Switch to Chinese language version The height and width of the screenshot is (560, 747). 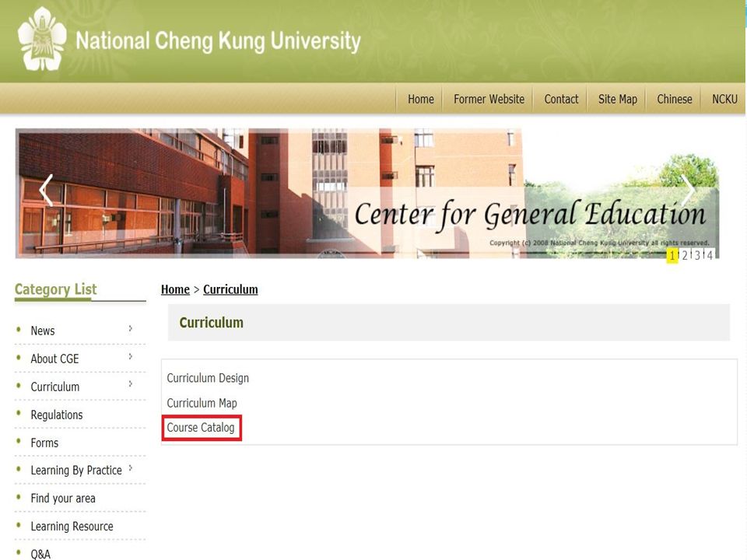(674, 99)
